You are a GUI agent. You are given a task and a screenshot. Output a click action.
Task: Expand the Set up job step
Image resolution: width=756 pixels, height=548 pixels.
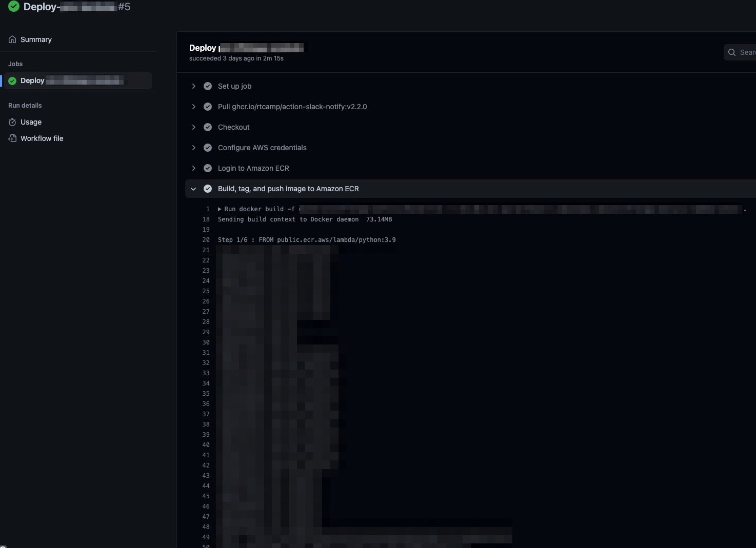[x=193, y=86]
